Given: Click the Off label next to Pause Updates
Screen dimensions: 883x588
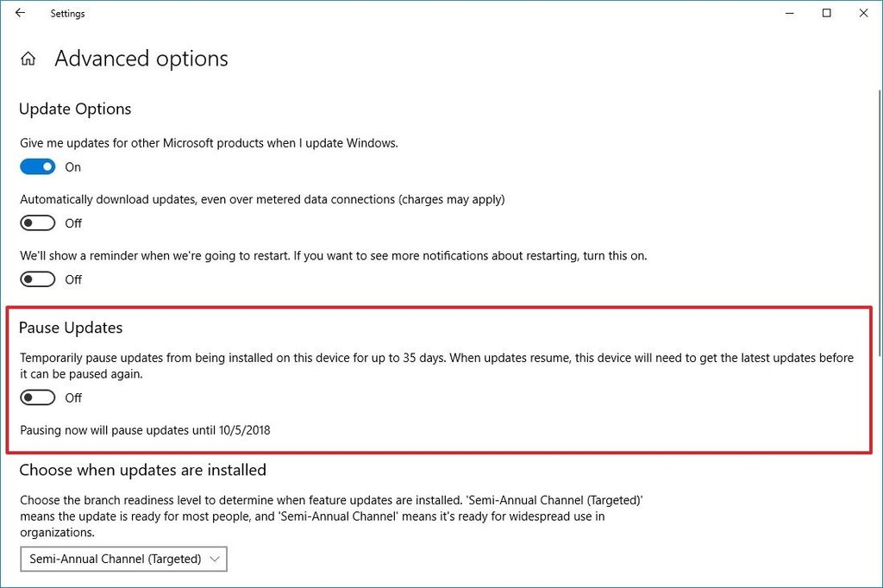Looking at the screenshot, I should pos(72,397).
